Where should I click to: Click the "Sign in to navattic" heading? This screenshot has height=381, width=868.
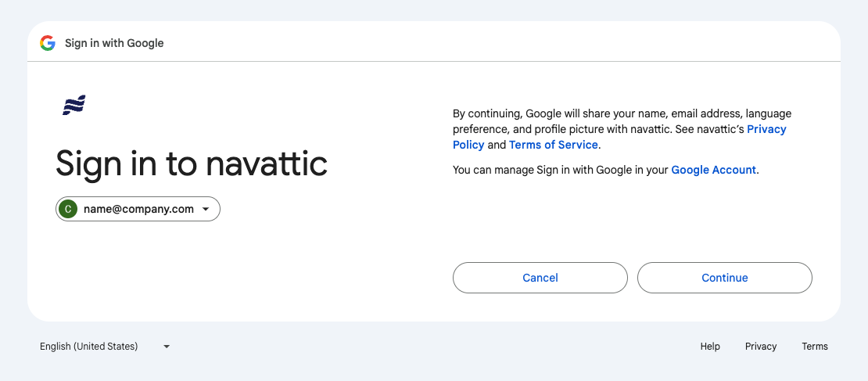pos(192,164)
